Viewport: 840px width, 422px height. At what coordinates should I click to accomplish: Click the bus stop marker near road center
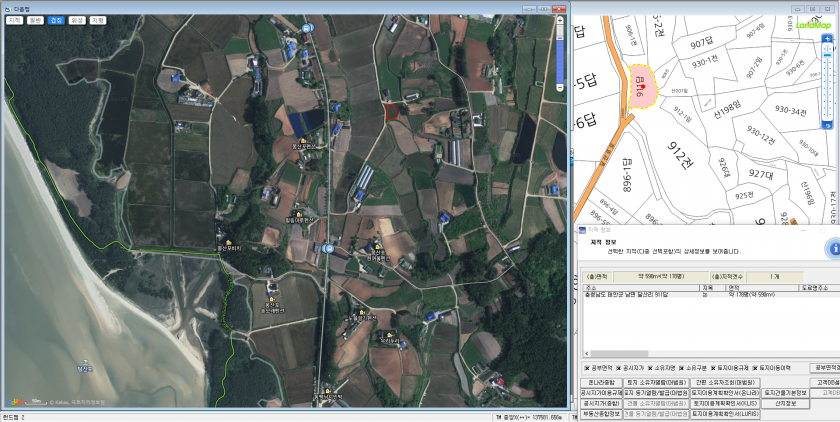point(329,248)
